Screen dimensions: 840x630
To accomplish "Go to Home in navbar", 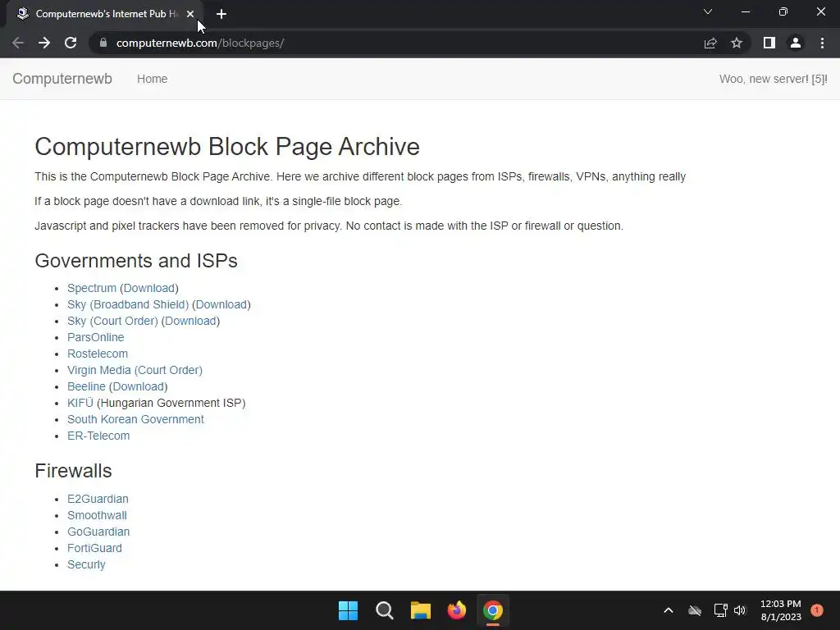I will coord(152,79).
